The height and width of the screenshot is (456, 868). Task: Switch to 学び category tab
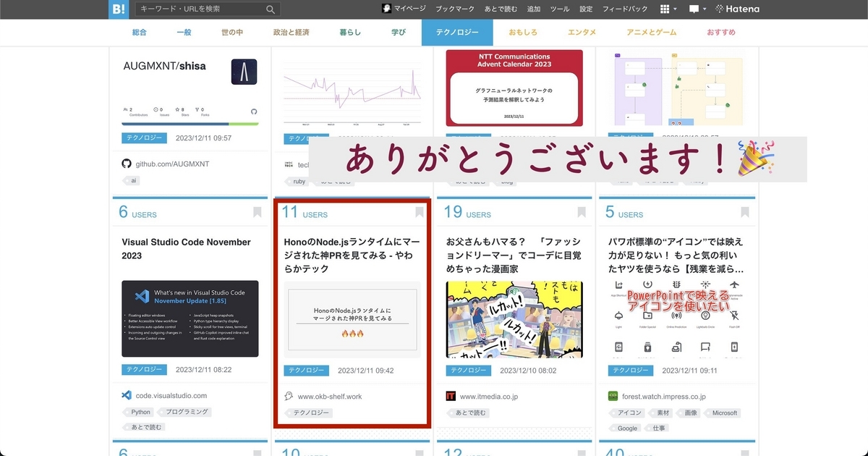(x=399, y=33)
